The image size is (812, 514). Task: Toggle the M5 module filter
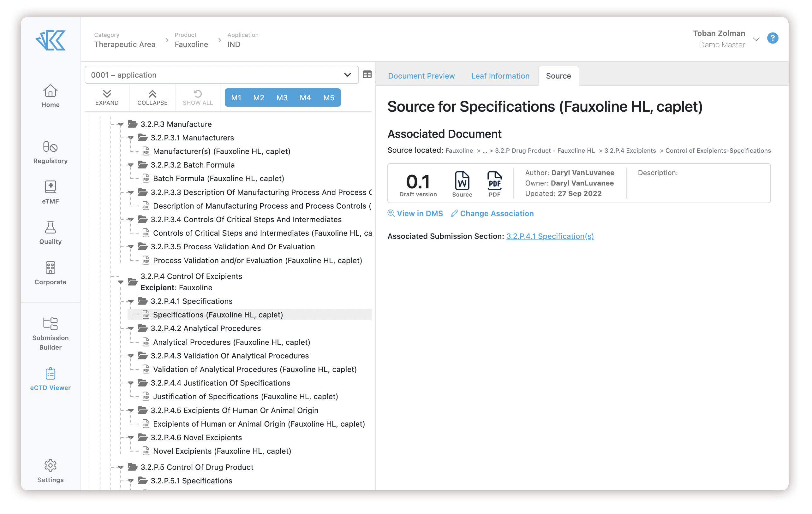tap(329, 97)
